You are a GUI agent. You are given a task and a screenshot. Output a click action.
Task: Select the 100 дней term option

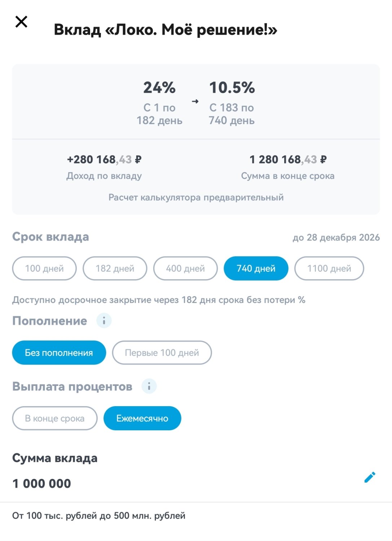(x=44, y=268)
